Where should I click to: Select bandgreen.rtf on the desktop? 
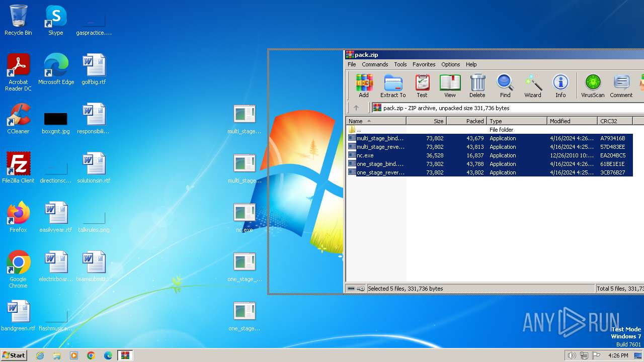(x=18, y=316)
